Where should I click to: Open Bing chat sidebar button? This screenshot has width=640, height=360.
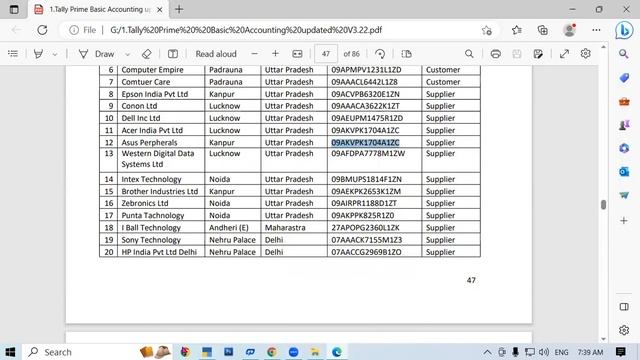624,30
